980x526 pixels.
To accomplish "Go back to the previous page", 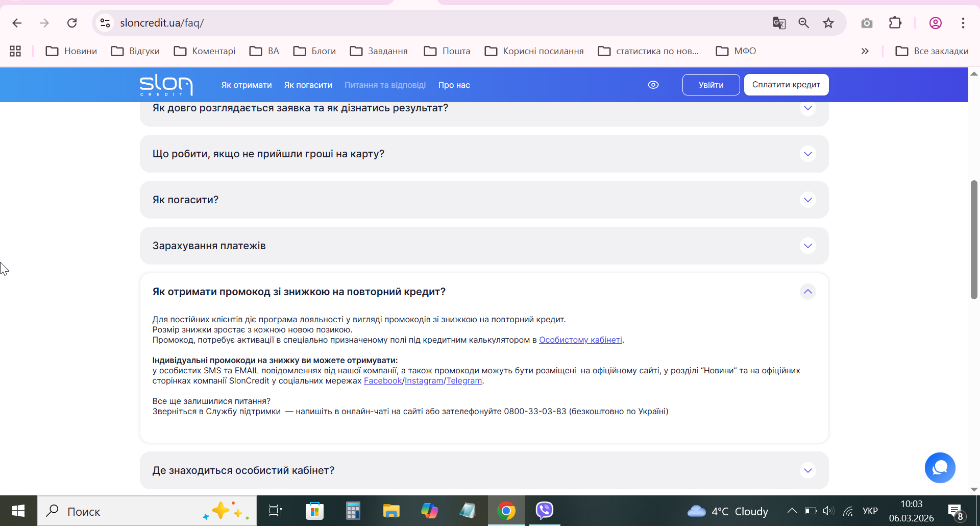I will 17,23.
